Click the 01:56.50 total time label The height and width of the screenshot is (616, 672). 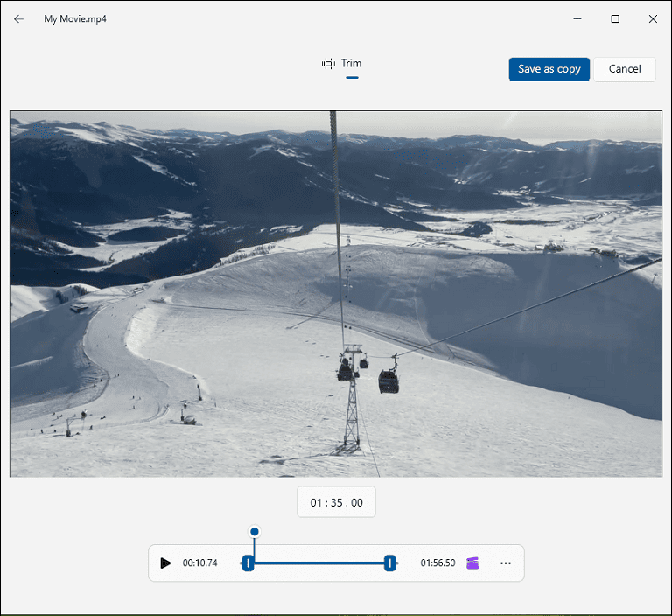point(437,563)
